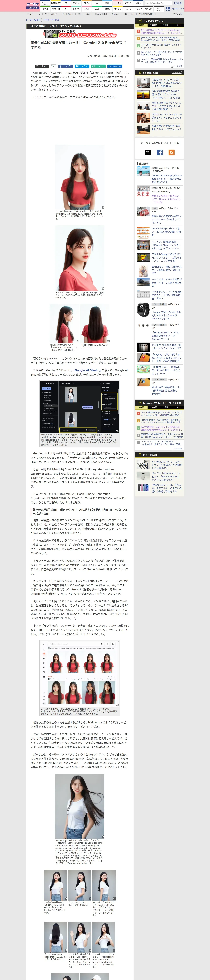The height and width of the screenshot is (980, 210).
Task: Click N1S Nano projector thumbnail
Action: click(143, 83)
